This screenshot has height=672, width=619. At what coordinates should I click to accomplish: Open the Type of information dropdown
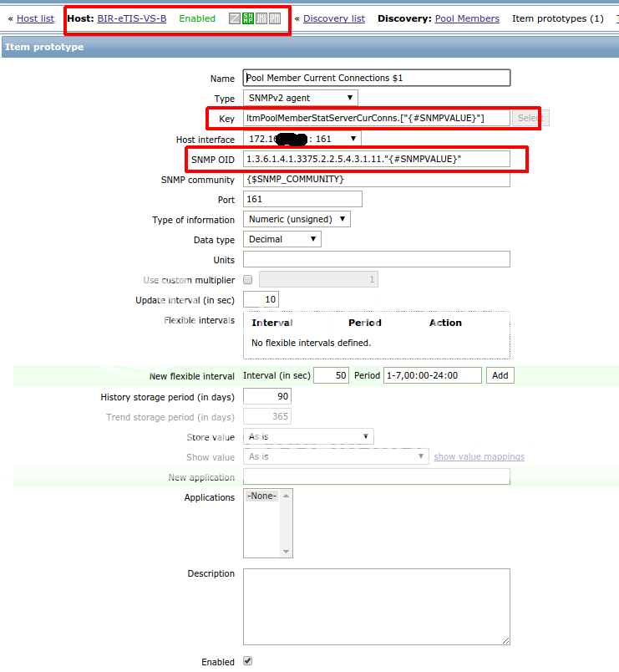[297, 220]
